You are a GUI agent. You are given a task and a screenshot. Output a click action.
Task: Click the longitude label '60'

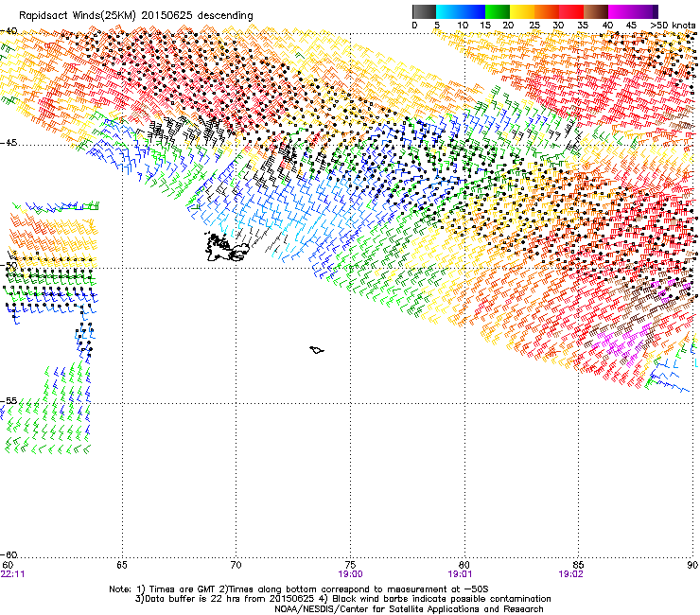pyautogui.click(x=8, y=565)
